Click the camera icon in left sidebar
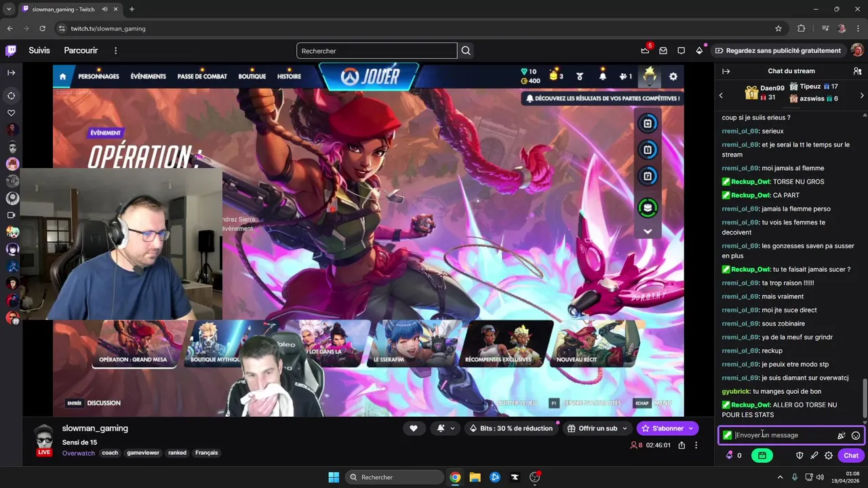This screenshot has height=488, width=868. point(12,215)
